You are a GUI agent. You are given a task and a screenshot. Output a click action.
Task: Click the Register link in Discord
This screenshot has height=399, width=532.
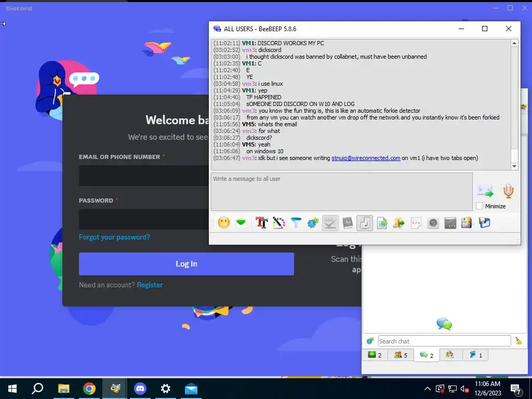pyautogui.click(x=150, y=285)
